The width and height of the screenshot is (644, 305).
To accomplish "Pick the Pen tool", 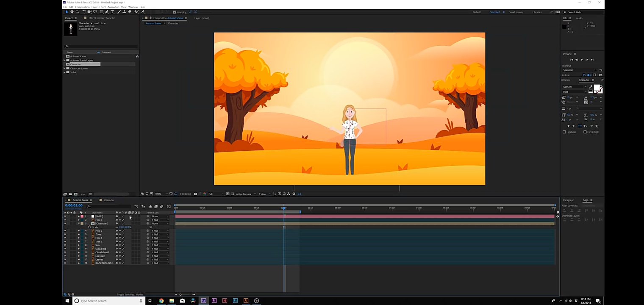I will pyautogui.click(x=107, y=12).
